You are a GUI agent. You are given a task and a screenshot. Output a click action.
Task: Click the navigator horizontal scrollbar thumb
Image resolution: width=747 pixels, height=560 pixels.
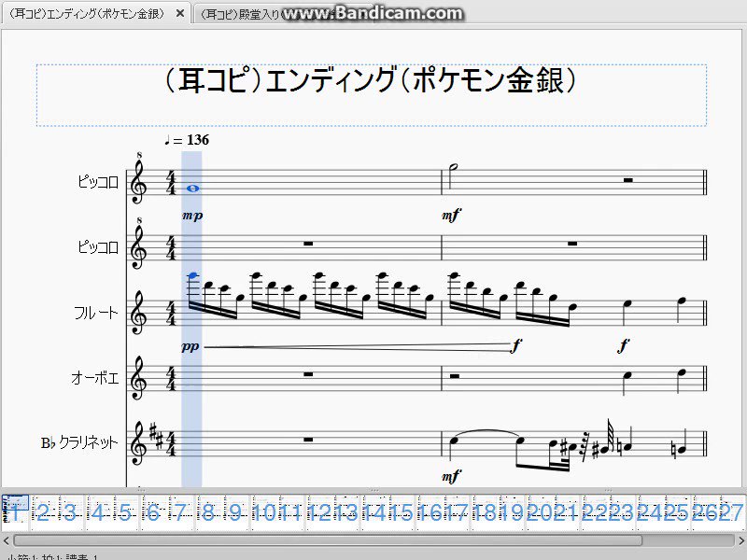(x=328, y=540)
